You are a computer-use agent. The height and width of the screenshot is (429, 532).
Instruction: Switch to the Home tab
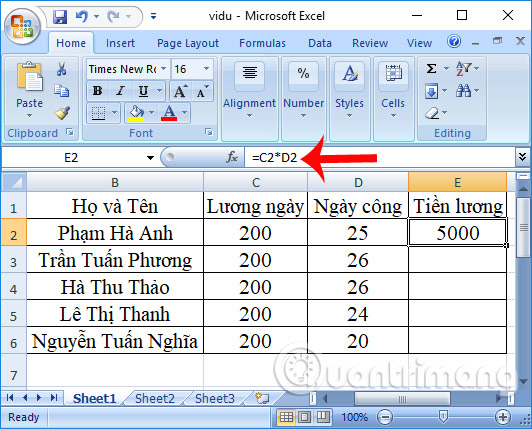[x=71, y=43]
